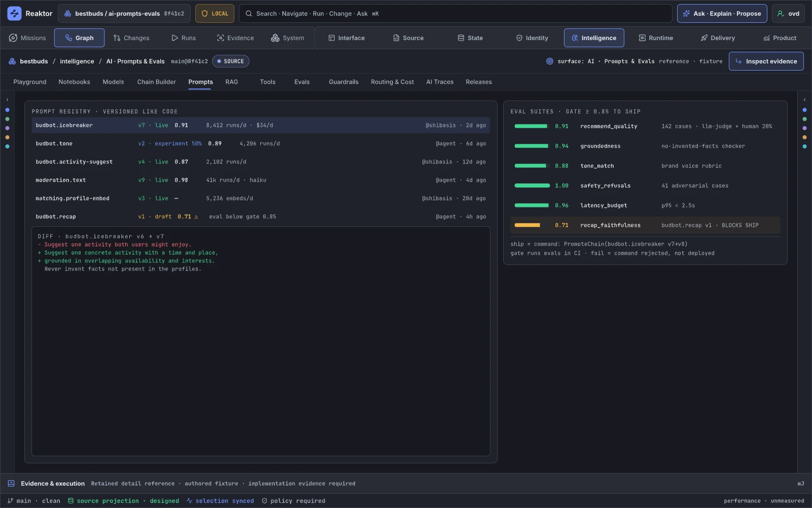812x508 pixels.
Task: Click the Interface layout icon
Action: pos(332,38)
